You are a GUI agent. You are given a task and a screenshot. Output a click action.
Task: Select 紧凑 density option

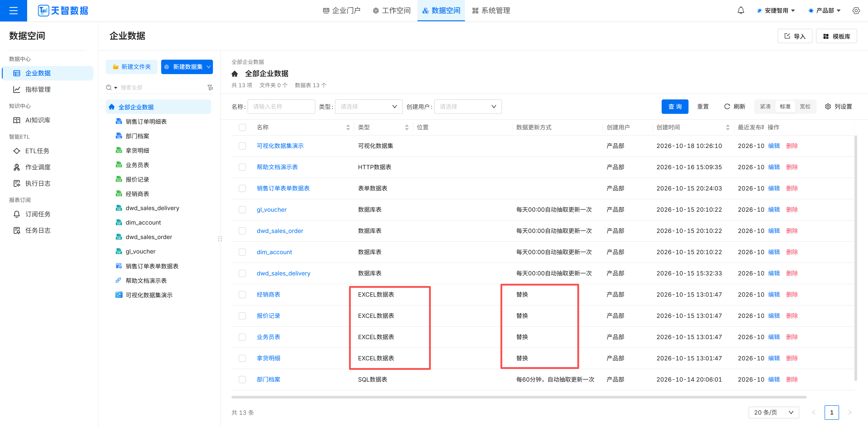765,106
